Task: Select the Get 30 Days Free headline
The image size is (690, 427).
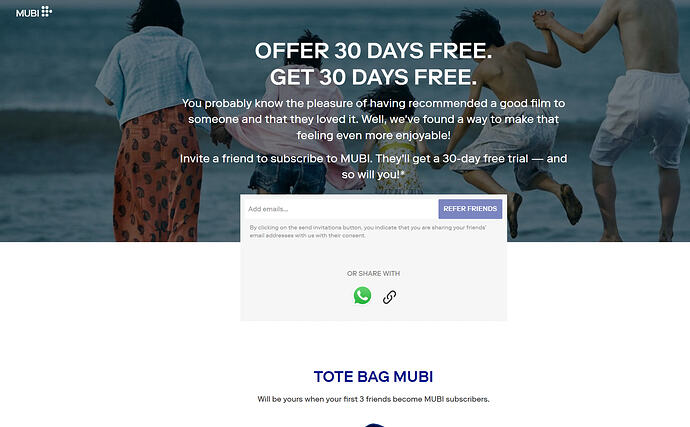Action: 373,77
